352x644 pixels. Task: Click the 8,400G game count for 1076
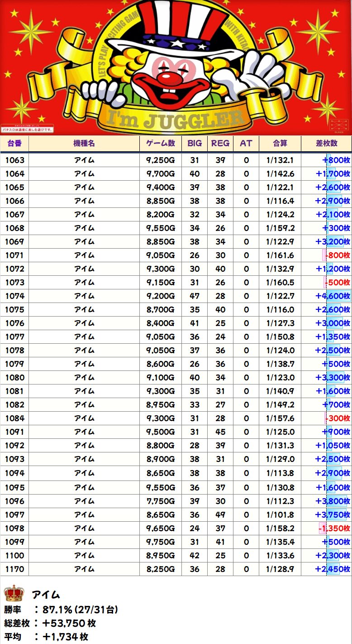[x=161, y=323]
